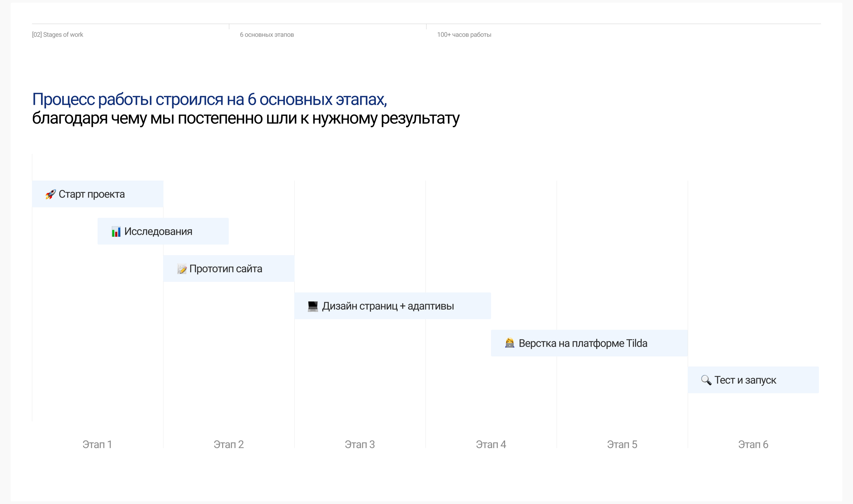This screenshot has height=504, width=853.
Task: Click the memo pencil icon near Прототип сайта
Action: tap(182, 269)
